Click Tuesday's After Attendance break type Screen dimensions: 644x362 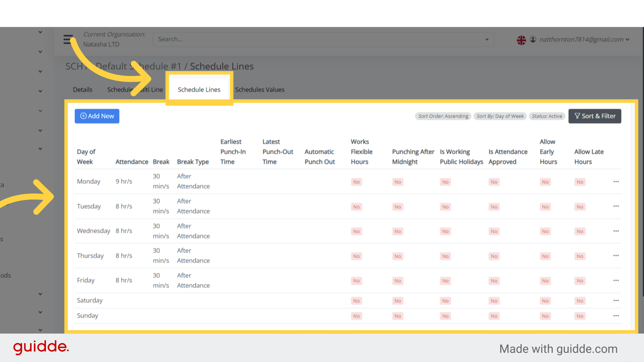(194, 206)
